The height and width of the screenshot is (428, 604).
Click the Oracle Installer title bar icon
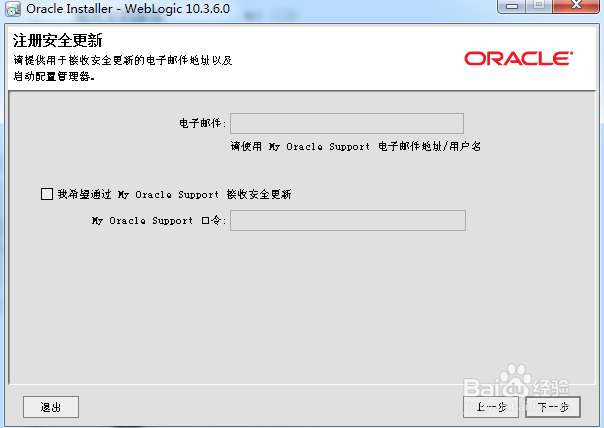[13, 9]
